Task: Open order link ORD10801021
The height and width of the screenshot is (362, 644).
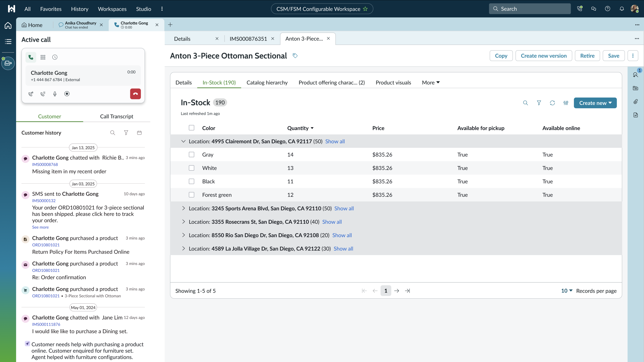Action: point(46,245)
